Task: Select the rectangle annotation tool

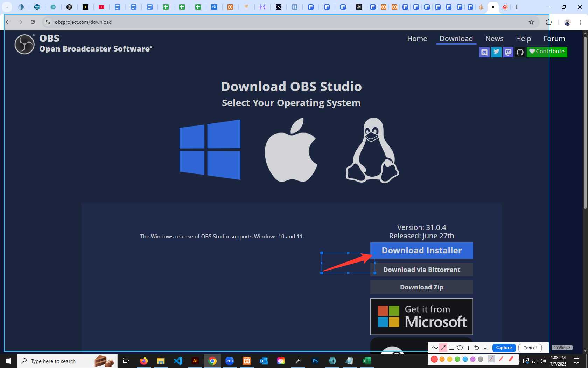Action: [451, 348]
